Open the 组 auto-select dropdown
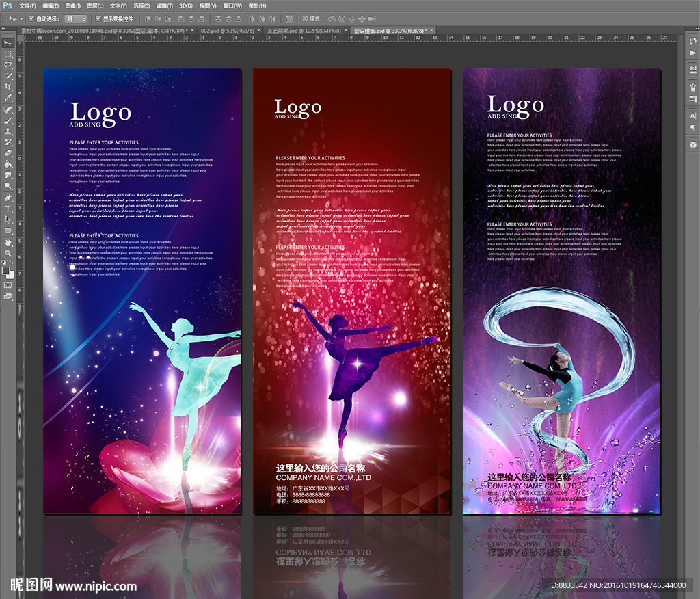Image resolution: width=700 pixels, height=599 pixels. (76, 18)
